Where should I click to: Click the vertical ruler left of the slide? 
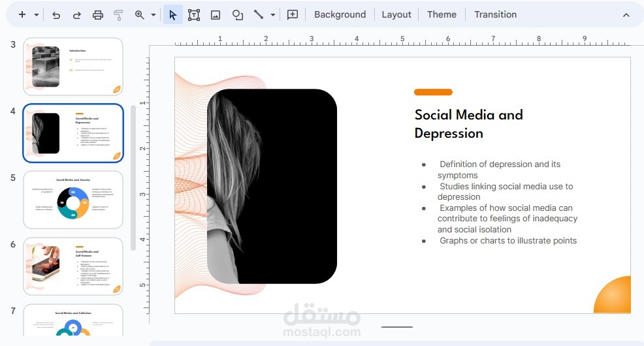point(143,185)
